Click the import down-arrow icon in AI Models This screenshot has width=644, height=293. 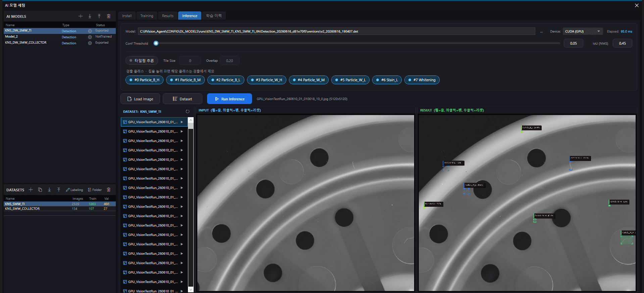90,16
